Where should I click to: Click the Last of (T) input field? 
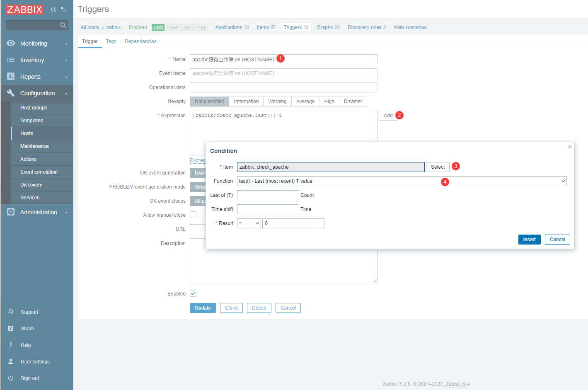coord(268,195)
